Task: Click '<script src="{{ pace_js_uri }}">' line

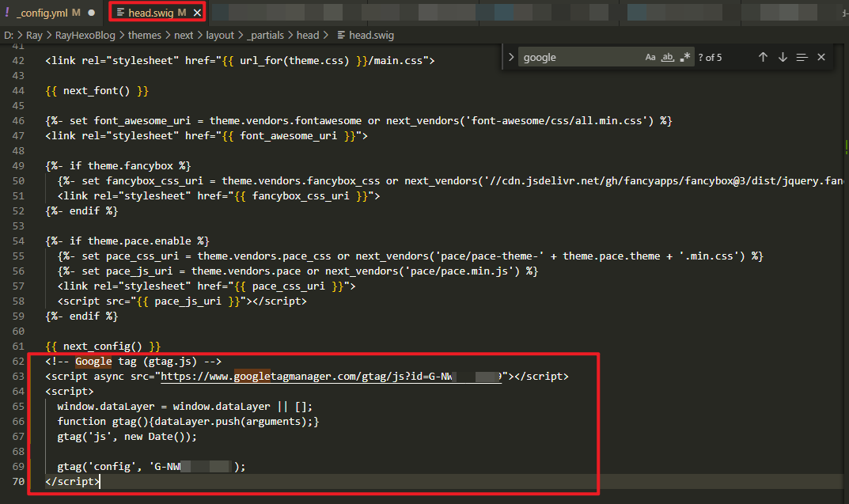Action: coord(182,301)
